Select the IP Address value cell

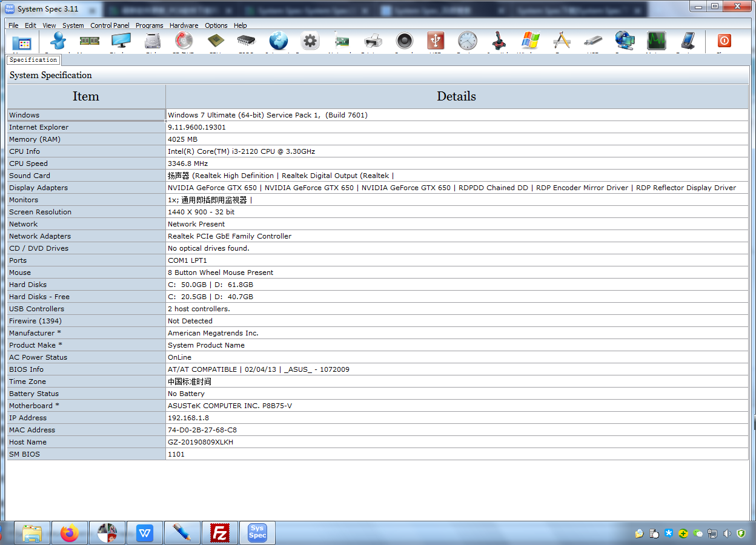[457, 418]
